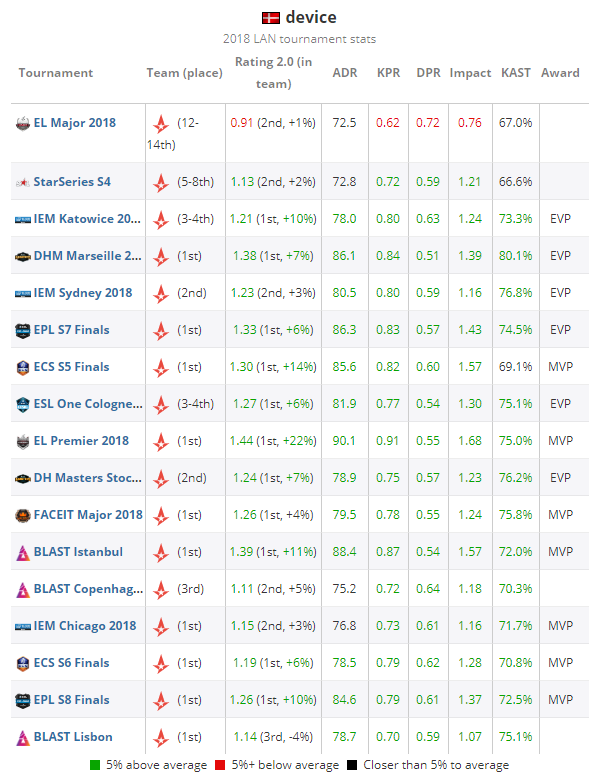The image size is (606, 778).
Task: Click the ECS S5 Finals event logo
Action: (x=23, y=367)
